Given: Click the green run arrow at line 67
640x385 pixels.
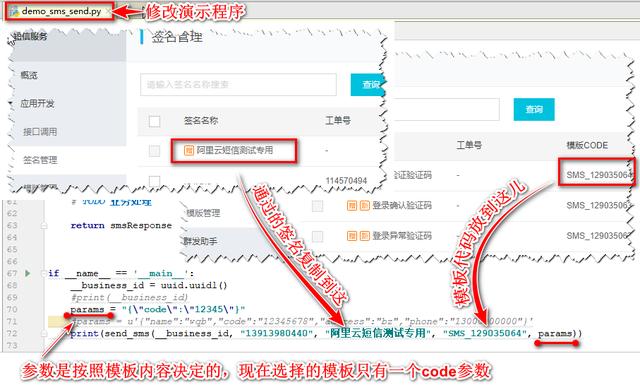Looking at the screenshot, I should [27, 273].
